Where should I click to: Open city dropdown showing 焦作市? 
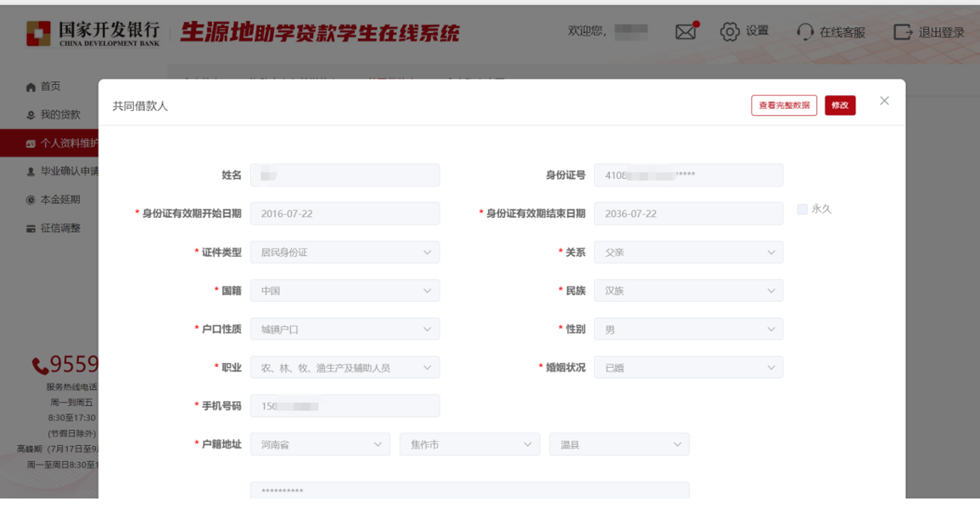click(469, 445)
